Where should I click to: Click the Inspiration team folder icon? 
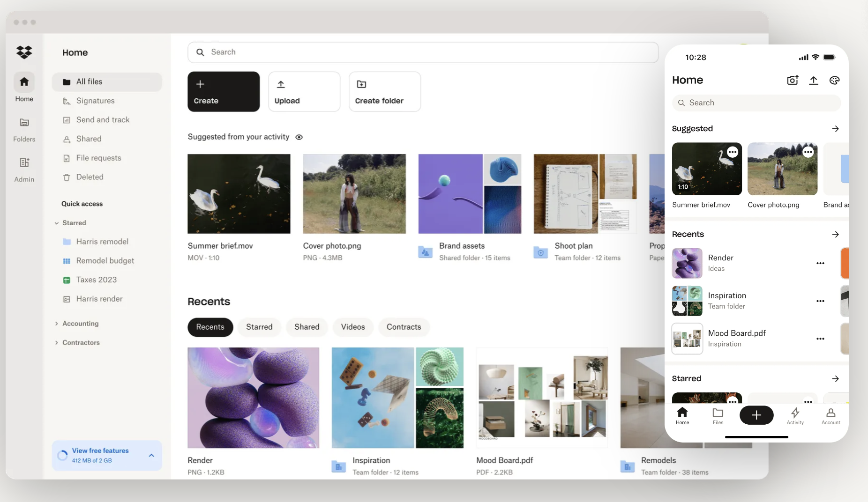pos(338,467)
